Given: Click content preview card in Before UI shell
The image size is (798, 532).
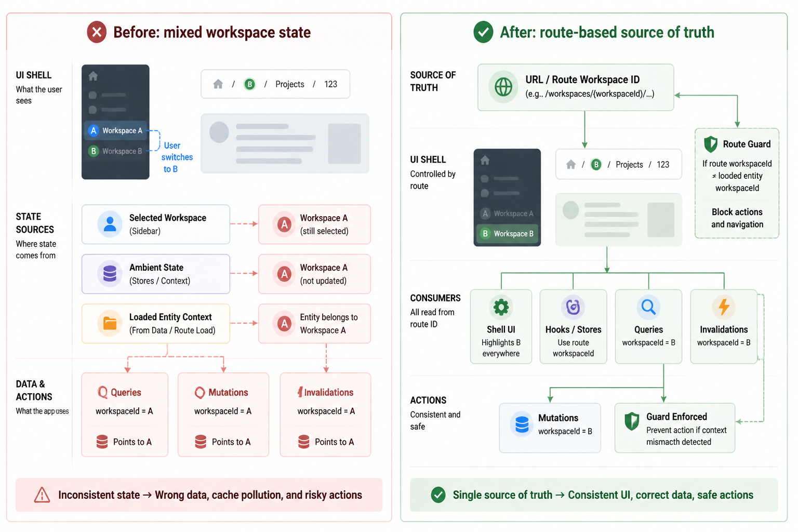Looking at the screenshot, I should [x=285, y=143].
